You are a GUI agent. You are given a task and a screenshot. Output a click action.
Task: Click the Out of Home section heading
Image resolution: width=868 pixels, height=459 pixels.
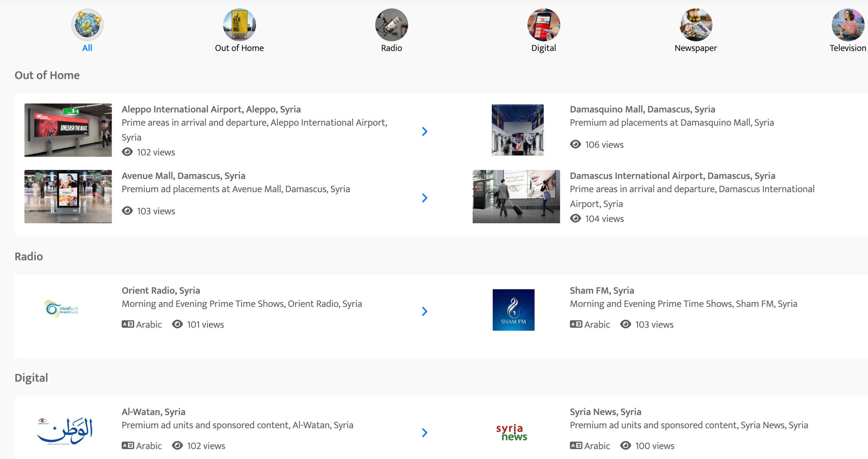47,75
